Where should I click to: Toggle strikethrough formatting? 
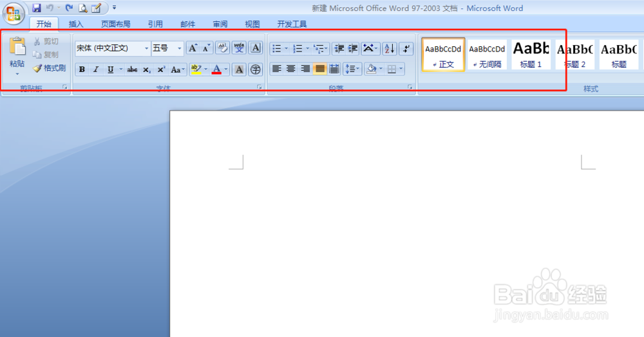(132, 69)
